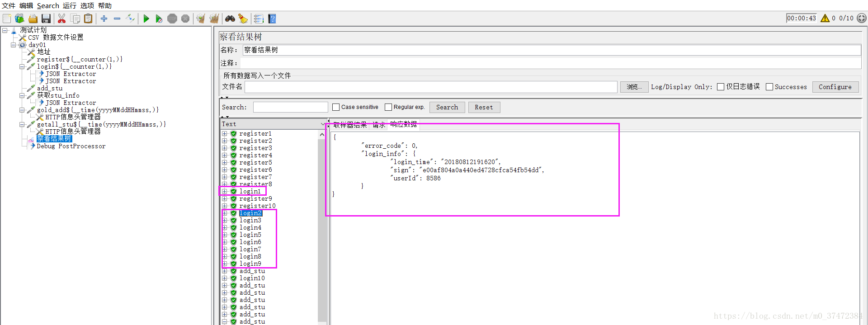Click the Search button beside Reset
The width and height of the screenshot is (868, 325).
(x=447, y=107)
